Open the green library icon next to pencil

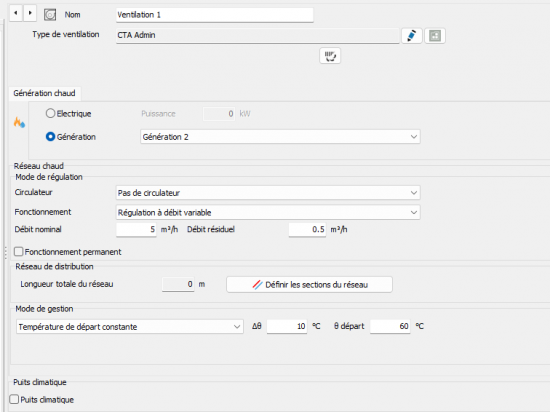click(x=435, y=35)
